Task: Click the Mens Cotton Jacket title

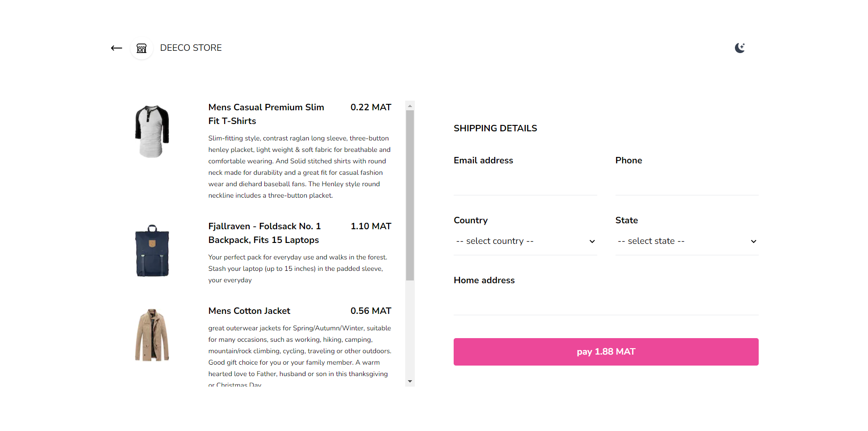Action: point(249,311)
